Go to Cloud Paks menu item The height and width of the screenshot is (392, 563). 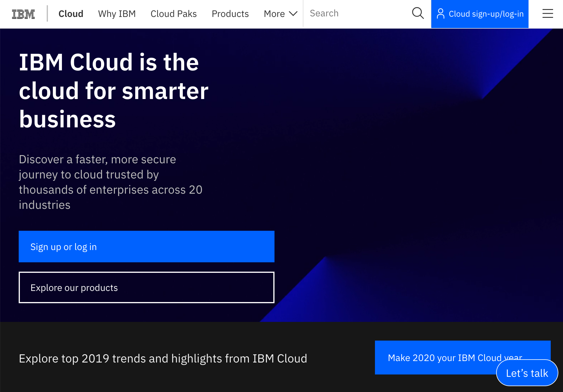tap(173, 14)
